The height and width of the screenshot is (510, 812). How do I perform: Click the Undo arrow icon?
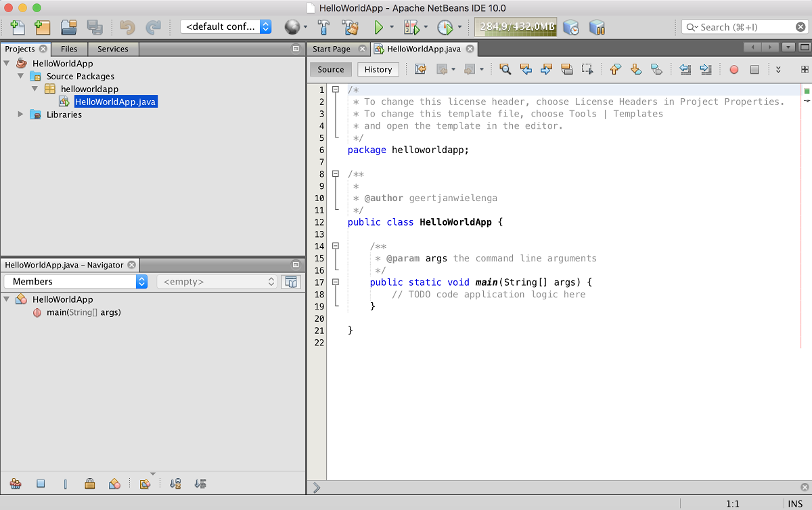tap(127, 27)
